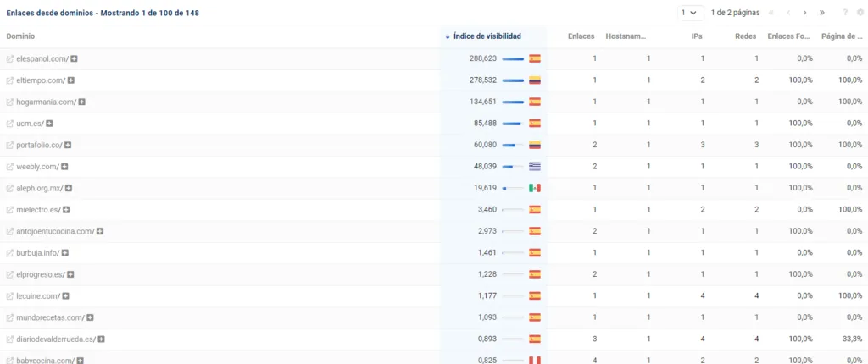Expand the aleph.org.mx row plus button
The width and height of the screenshot is (868, 364).
pyautogui.click(x=69, y=188)
